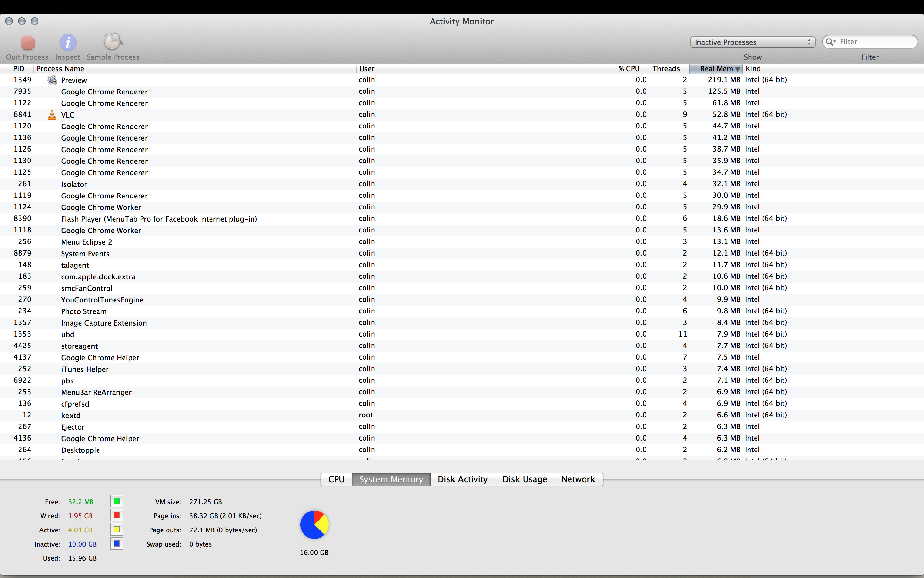
Task: Select the VLC process row
Action: point(462,115)
